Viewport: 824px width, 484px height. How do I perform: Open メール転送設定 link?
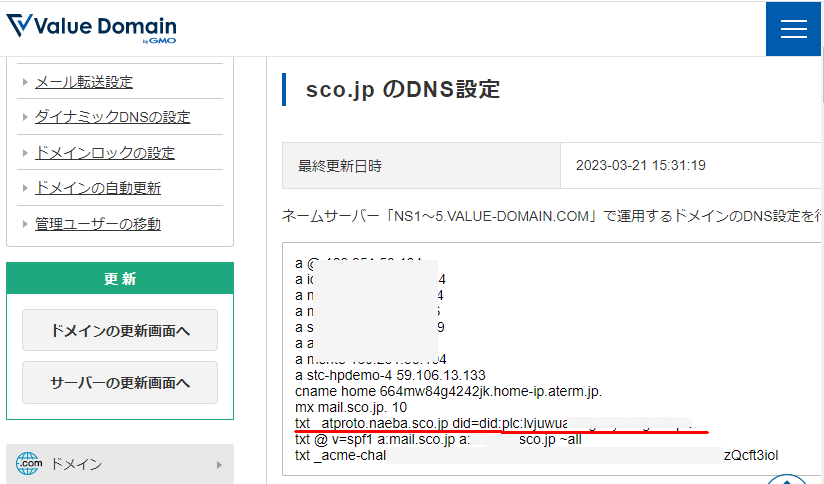coord(84,82)
